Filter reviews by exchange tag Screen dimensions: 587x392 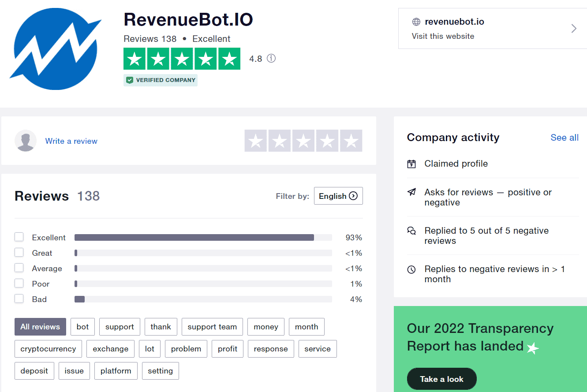tap(110, 349)
